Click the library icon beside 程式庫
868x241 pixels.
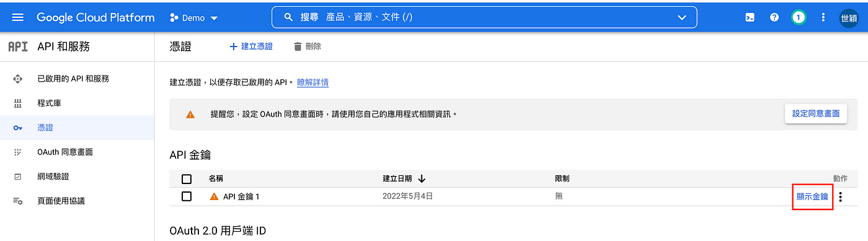pyautogui.click(x=18, y=103)
